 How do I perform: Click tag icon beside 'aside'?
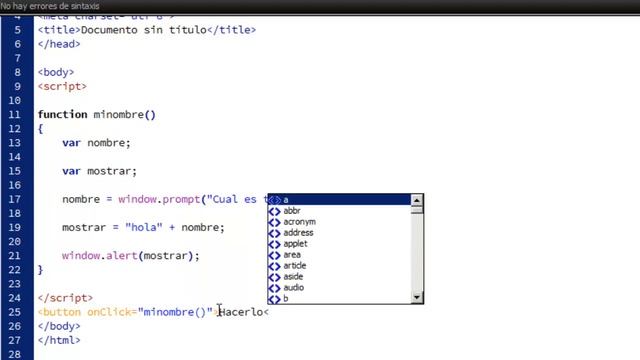click(x=274, y=278)
